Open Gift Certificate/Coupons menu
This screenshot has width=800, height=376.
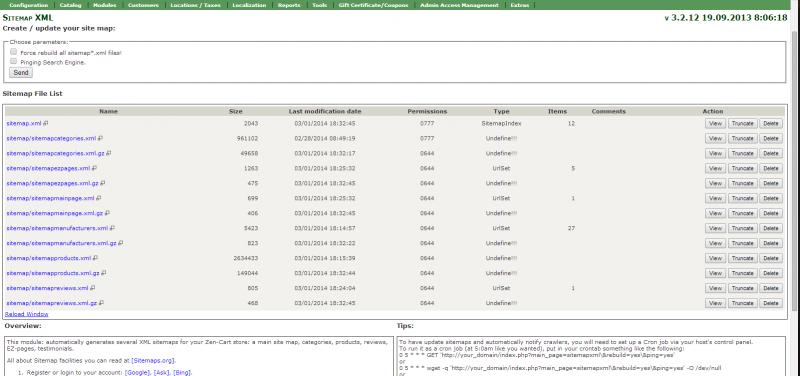point(373,5)
